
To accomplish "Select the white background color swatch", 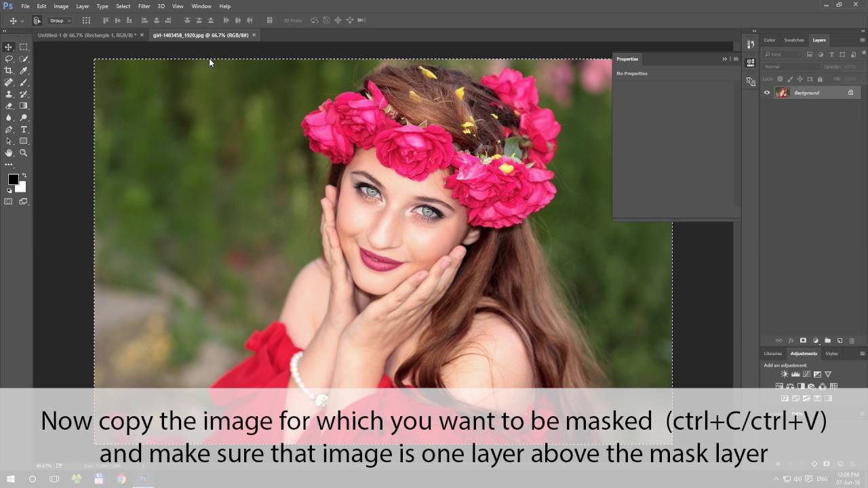I will coord(22,187).
